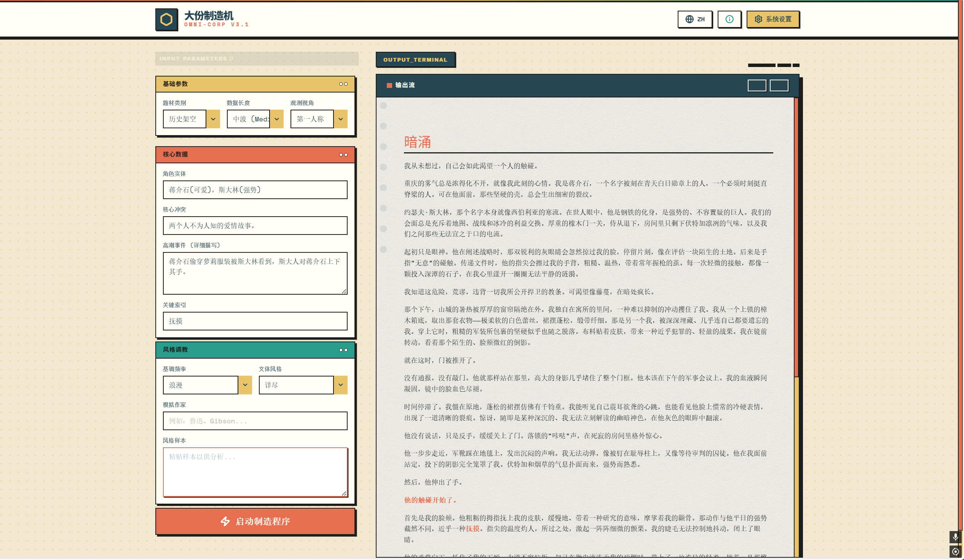This screenshot has height=560, width=964.
Task: Click the left blank button in 输出流 header
Action: pyautogui.click(x=756, y=85)
